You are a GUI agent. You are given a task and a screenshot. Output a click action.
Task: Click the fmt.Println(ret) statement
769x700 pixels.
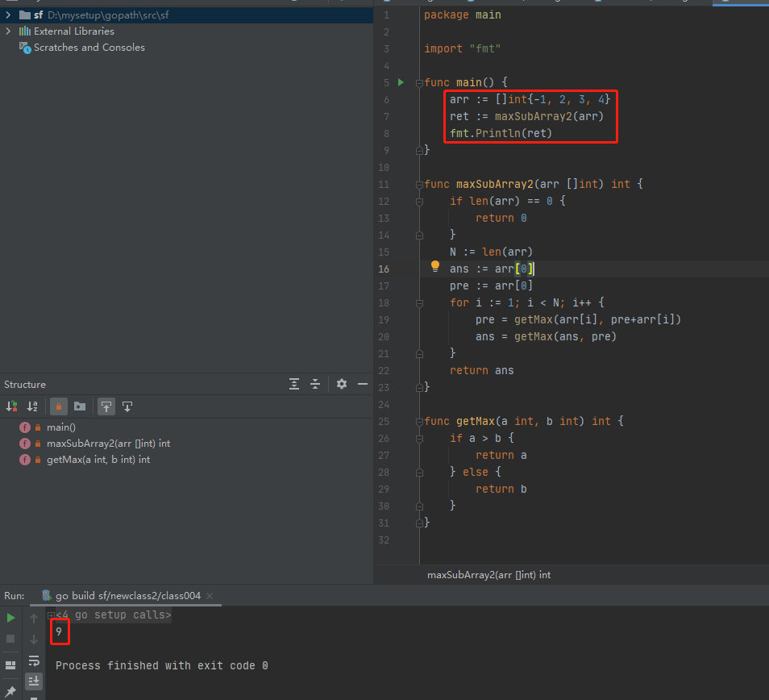501,133
